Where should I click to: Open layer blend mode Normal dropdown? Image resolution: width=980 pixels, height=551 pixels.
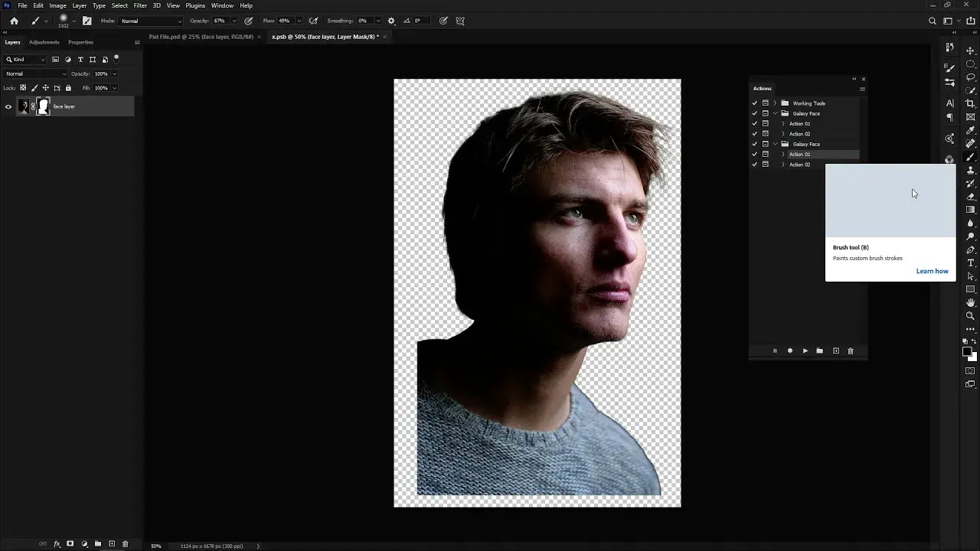36,73
